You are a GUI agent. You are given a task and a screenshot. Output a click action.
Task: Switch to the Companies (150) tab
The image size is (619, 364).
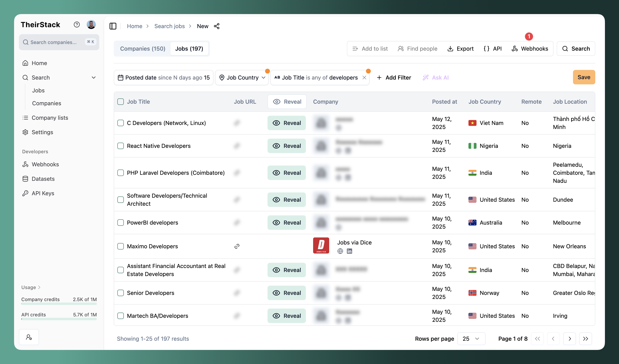pyautogui.click(x=142, y=49)
